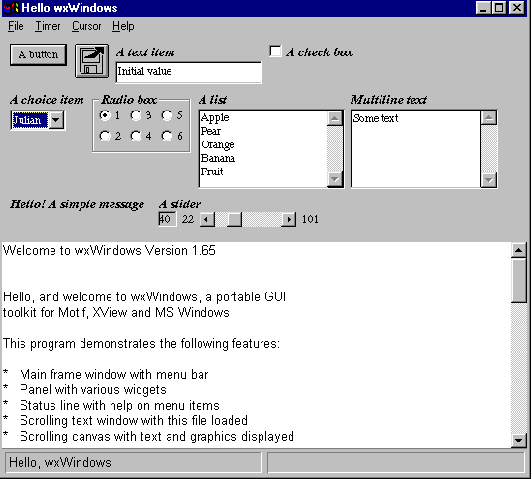
Task: Enable the "A check box" checkbox
Action: click(275, 51)
